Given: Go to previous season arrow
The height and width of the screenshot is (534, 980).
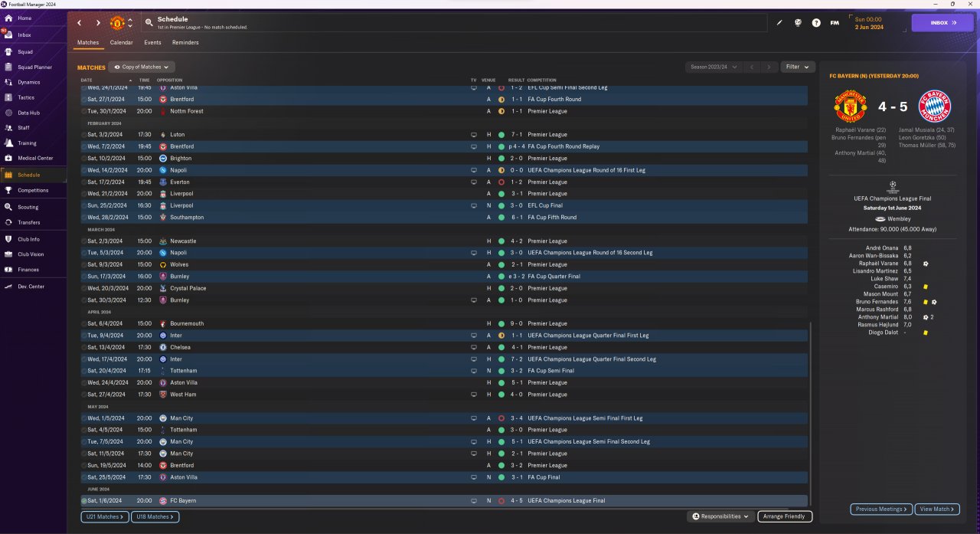Looking at the screenshot, I should 752,67.
